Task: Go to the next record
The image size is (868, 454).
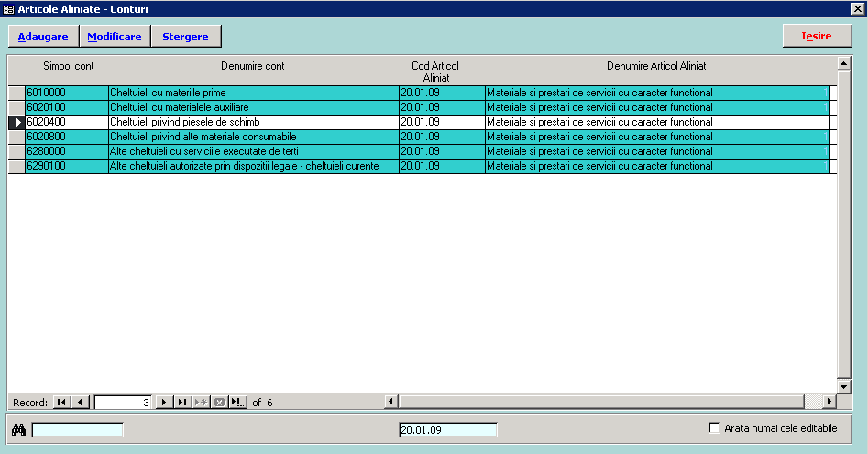Action: pos(164,403)
